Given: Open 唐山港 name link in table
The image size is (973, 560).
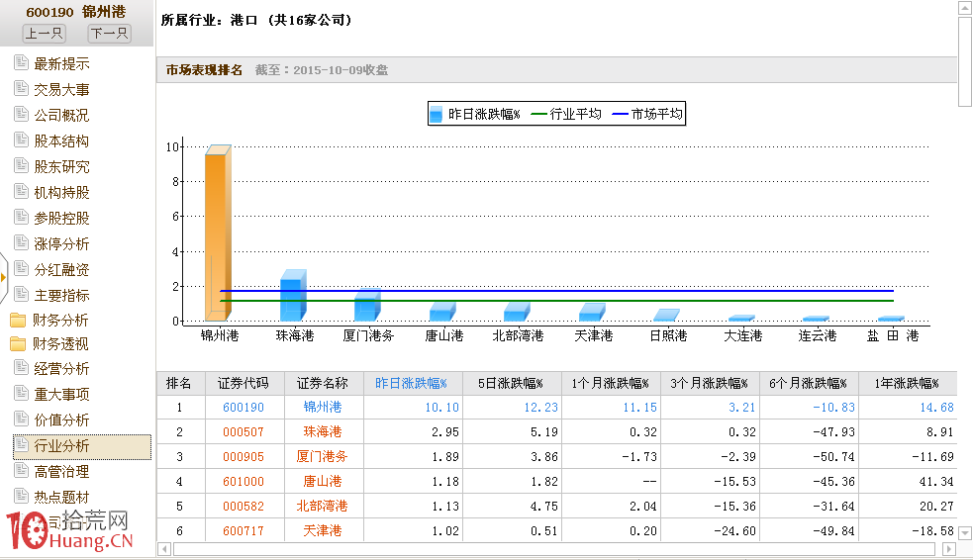Looking at the screenshot, I should 323,481.
